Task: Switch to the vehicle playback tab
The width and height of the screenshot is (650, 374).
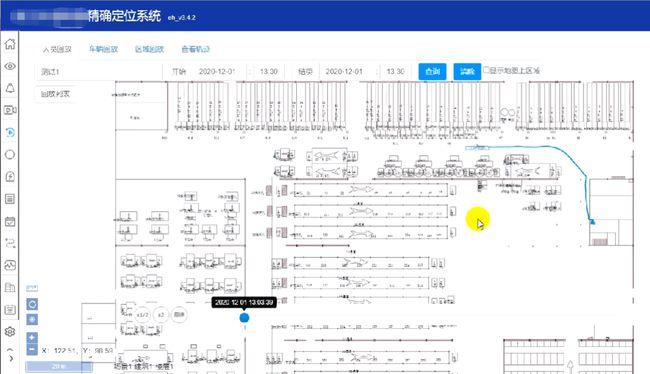Action: coord(103,49)
